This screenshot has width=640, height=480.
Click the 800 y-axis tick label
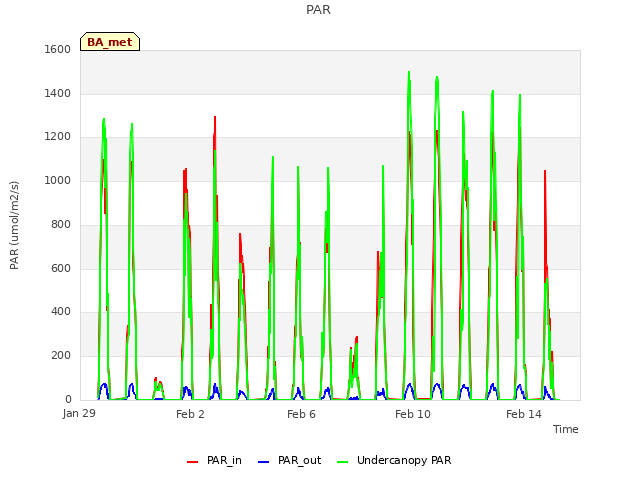61,224
